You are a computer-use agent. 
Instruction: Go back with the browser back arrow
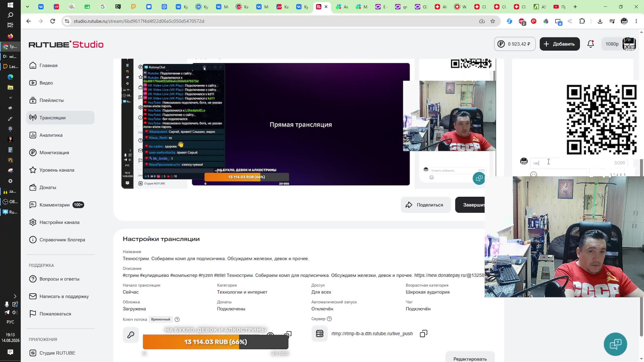[x=28, y=21]
